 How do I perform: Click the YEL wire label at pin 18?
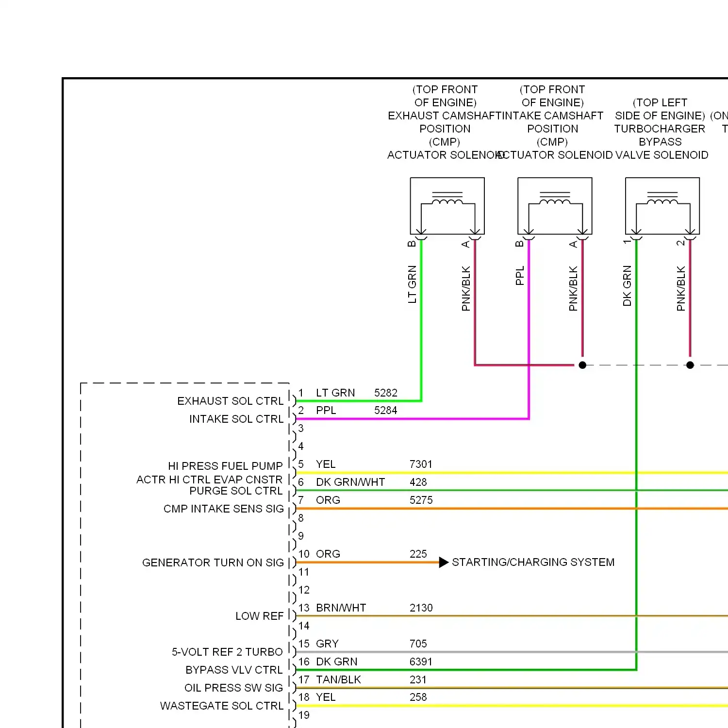[326, 697]
